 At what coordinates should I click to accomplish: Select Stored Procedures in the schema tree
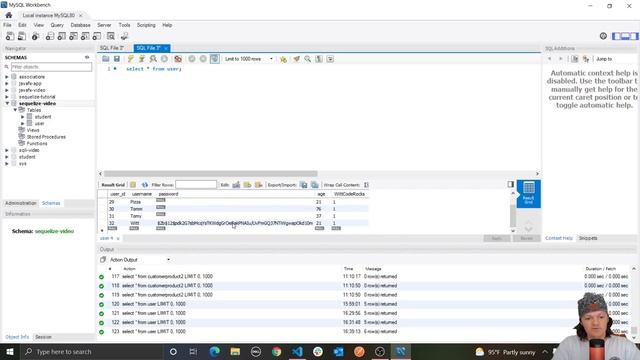(x=46, y=137)
